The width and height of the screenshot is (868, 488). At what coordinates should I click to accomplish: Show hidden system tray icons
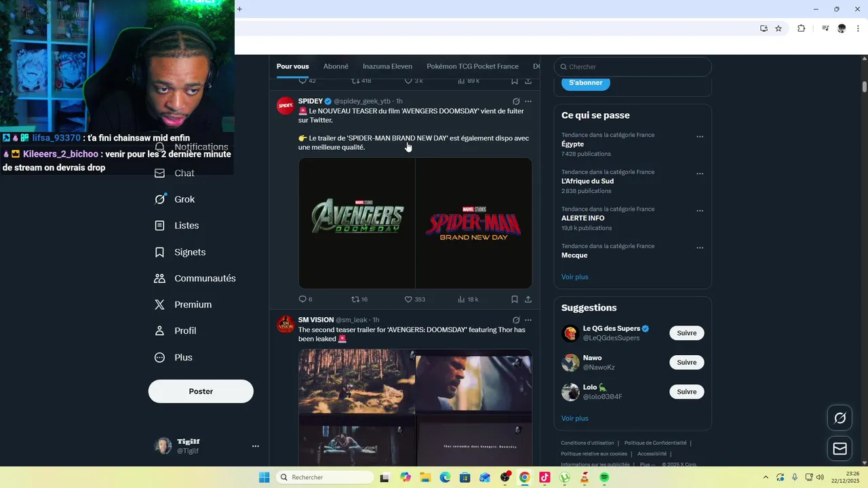tap(766, 477)
